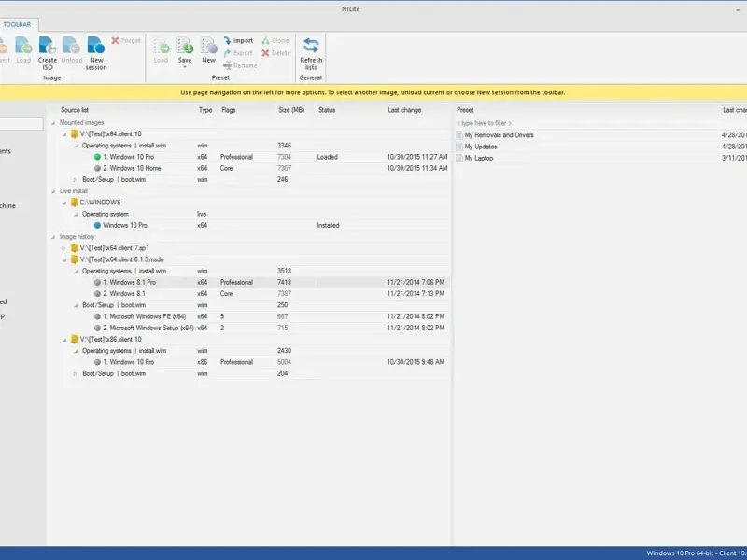Select the My Updates preset
The height and width of the screenshot is (560, 747).
click(481, 147)
